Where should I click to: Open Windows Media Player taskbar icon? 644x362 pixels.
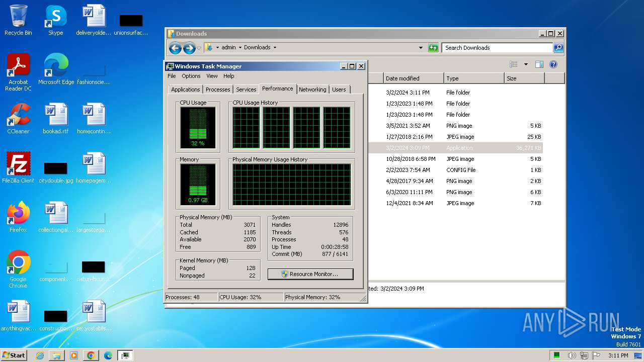74,355
